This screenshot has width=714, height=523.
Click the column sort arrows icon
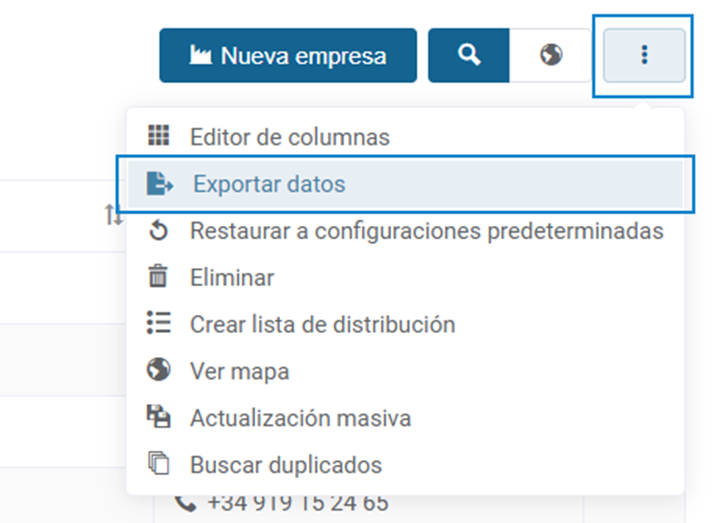(113, 215)
